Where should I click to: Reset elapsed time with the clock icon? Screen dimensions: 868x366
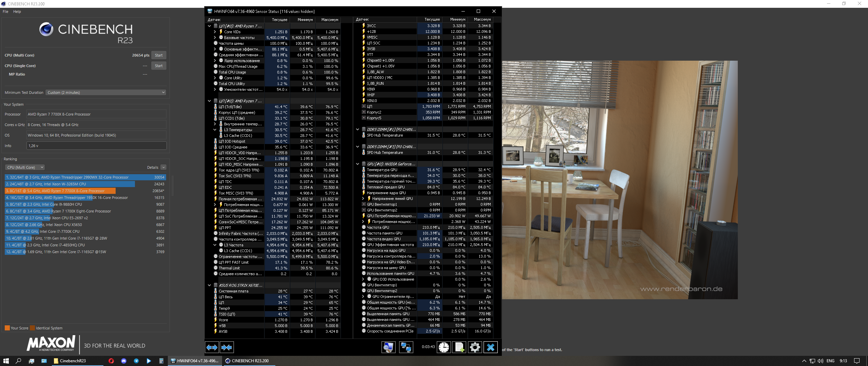tap(443, 347)
